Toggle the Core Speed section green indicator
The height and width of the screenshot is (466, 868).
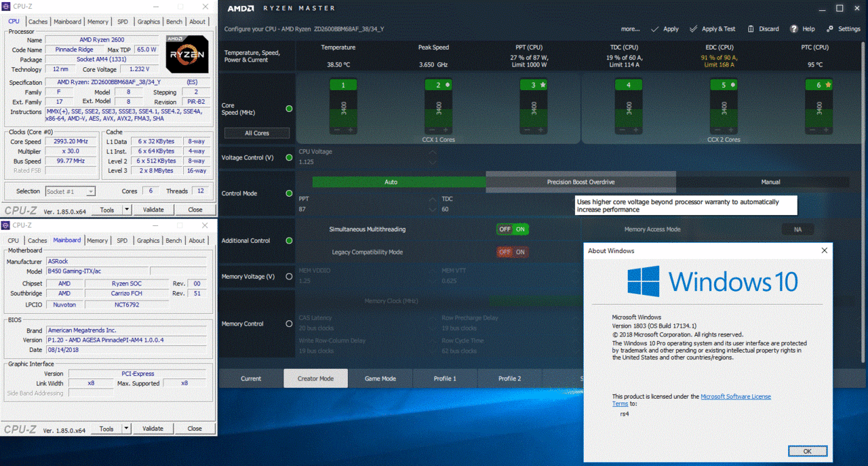(290, 109)
